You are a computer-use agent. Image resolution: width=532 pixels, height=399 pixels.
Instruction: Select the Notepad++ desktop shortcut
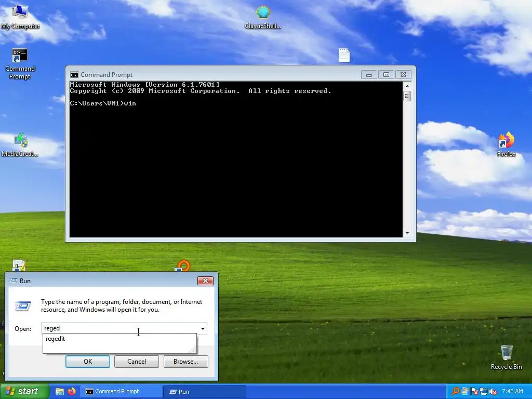(19, 265)
